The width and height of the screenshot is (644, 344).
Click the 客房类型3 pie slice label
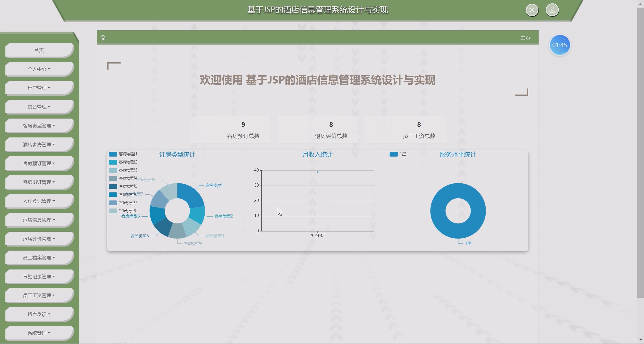[x=215, y=236]
